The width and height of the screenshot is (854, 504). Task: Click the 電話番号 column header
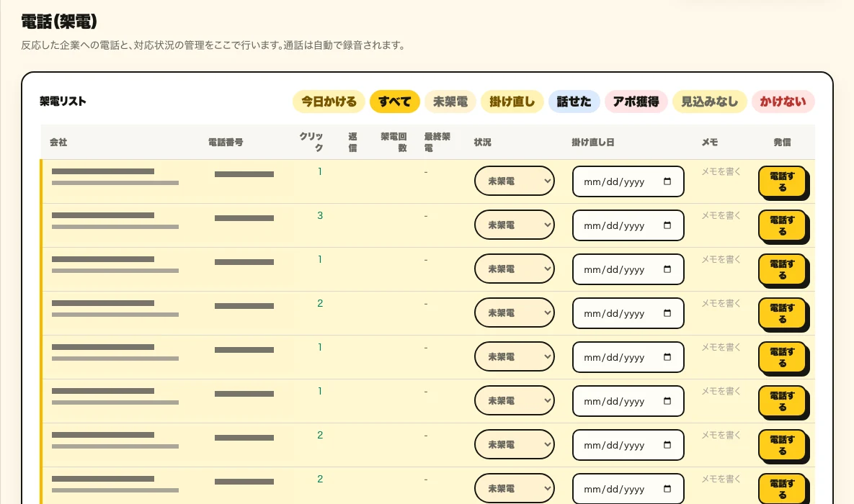tap(226, 142)
